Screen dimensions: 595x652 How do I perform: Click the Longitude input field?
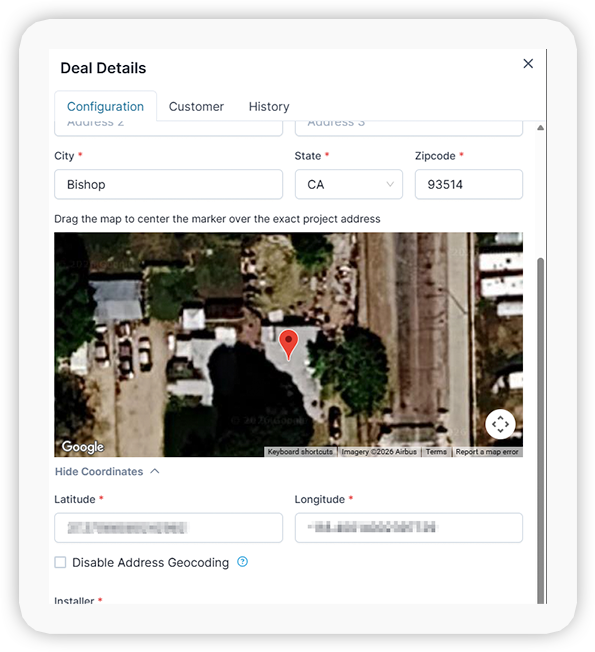[x=409, y=528]
